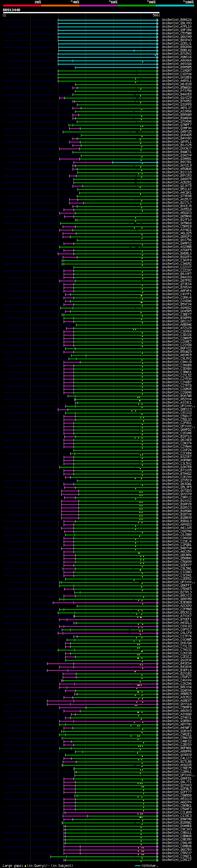Select the UniRef100_Q4BYU5 label
This screenshot has height=868, width=197.
176,131
